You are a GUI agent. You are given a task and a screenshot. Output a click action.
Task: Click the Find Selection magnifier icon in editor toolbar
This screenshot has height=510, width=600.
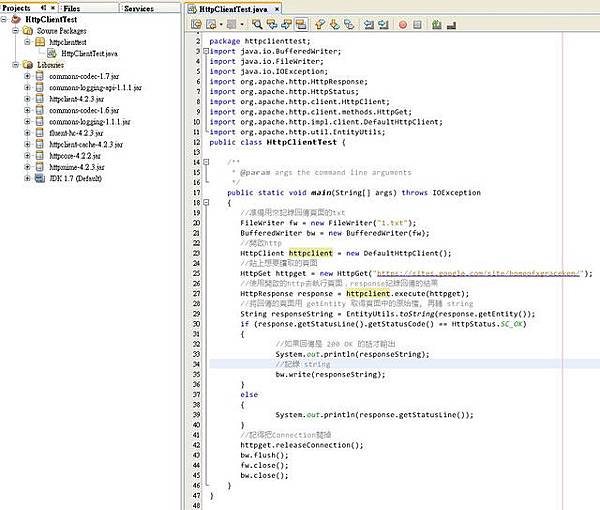pyautogui.click(x=256, y=23)
